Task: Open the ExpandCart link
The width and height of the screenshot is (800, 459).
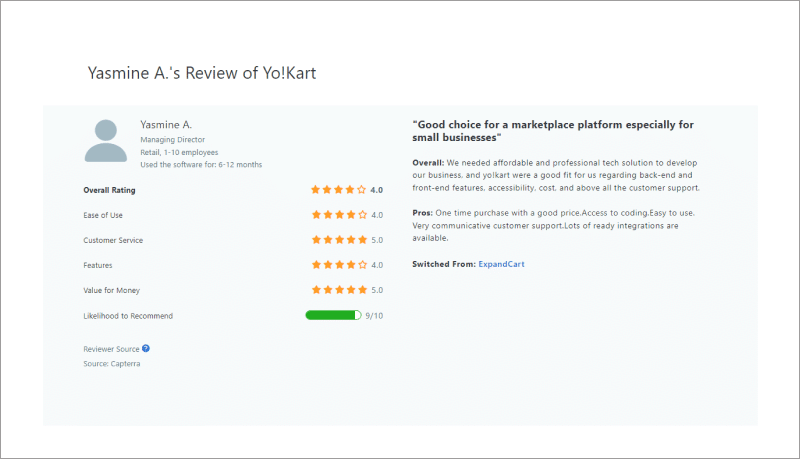Action: (x=501, y=264)
